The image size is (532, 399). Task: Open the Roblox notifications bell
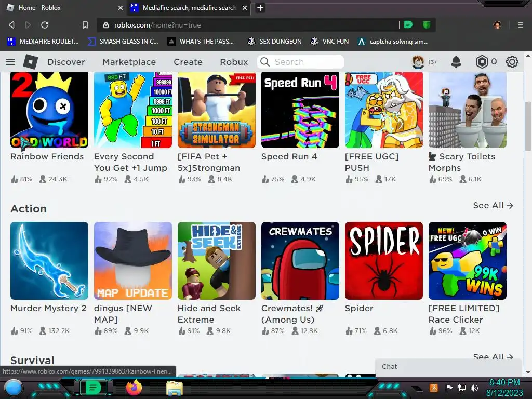456,62
